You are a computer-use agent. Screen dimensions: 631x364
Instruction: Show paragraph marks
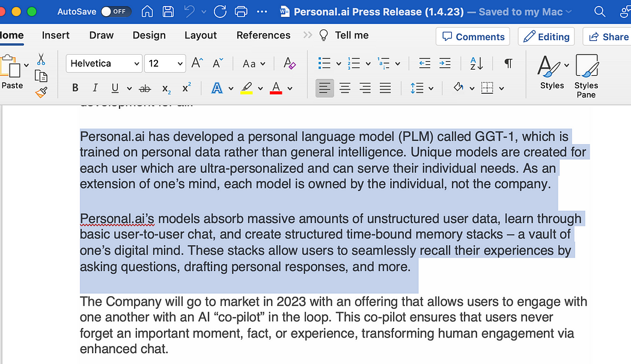[508, 62]
